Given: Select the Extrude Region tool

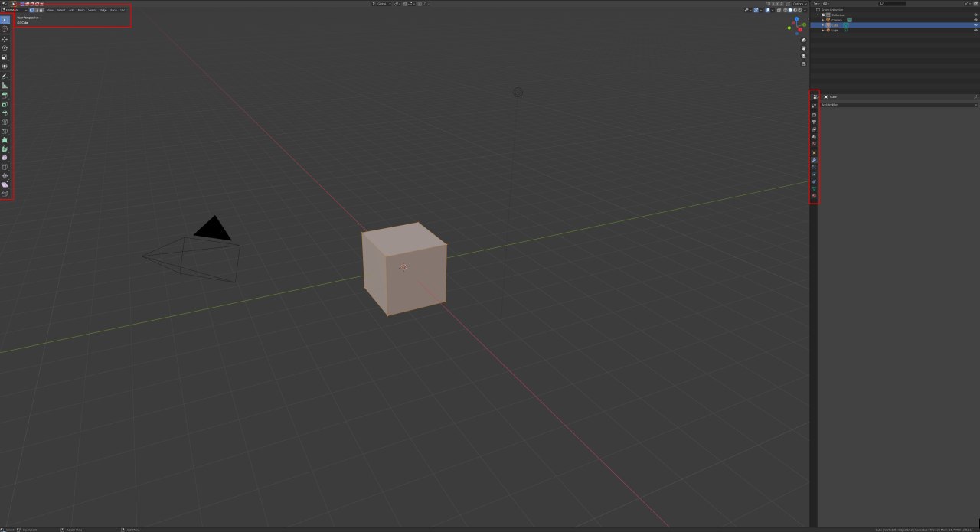Looking at the screenshot, I should pyautogui.click(x=5, y=94).
